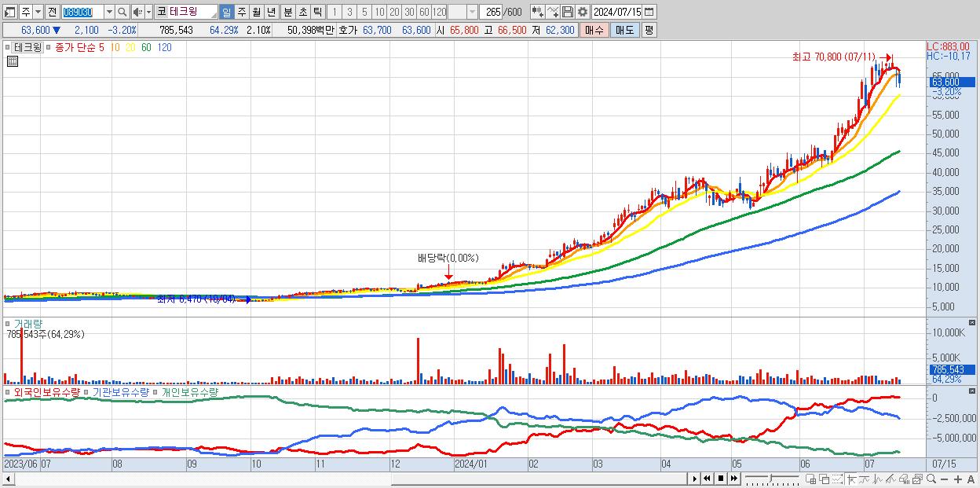The width and height of the screenshot is (980, 488).
Task: Choose interval value 1
Action: tap(335, 12)
